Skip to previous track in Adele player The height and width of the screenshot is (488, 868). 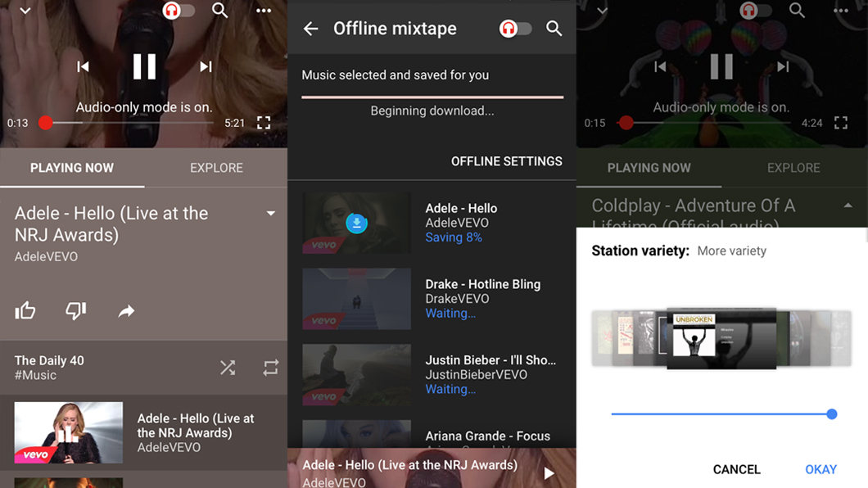tap(83, 66)
